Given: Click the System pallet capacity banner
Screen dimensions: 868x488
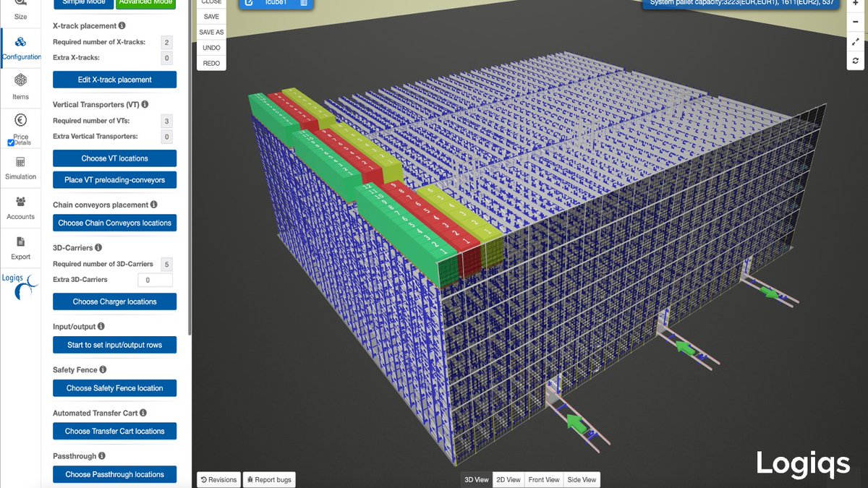Looking at the screenshot, I should [x=741, y=4].
